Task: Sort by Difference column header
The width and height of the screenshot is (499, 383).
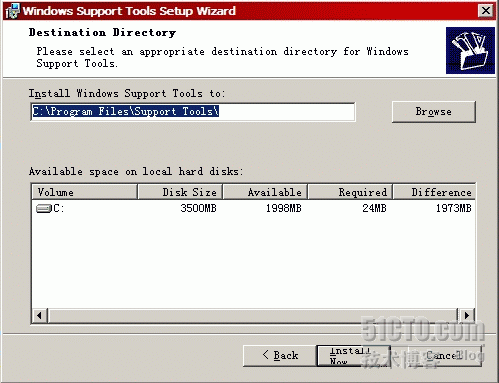Action: 434,192
